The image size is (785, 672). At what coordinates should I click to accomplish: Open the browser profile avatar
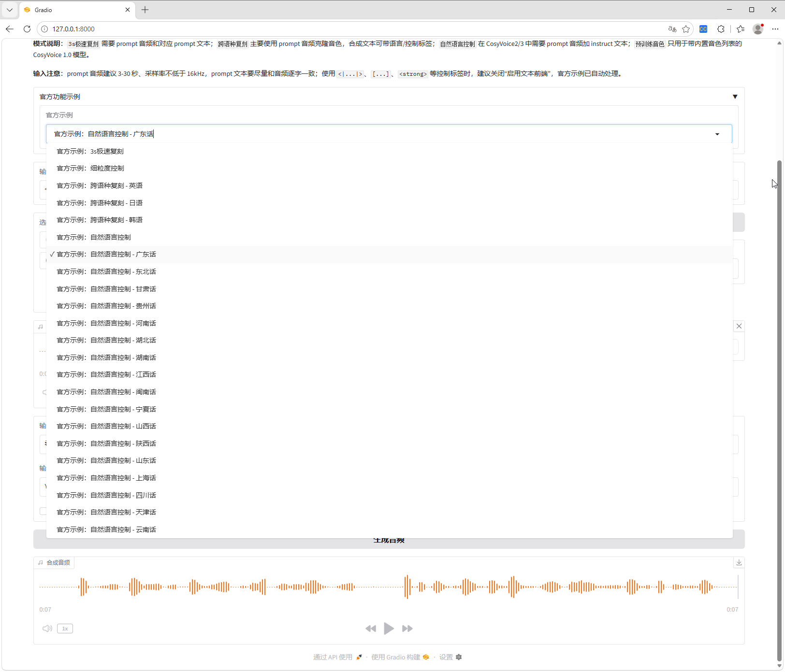pos(758,29)
